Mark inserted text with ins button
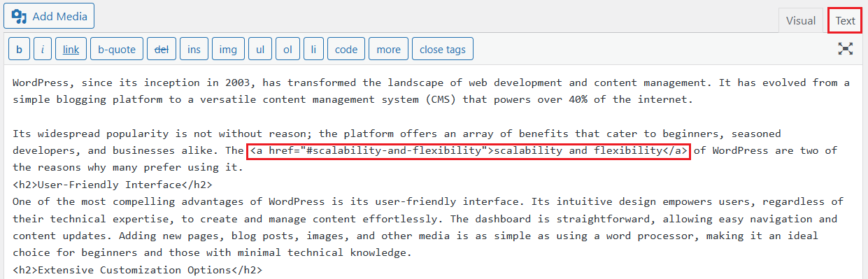 click(x=194, y=50)
